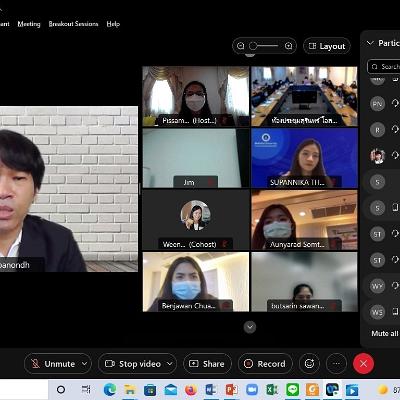
Task: Select SUPANNIKA video tile
Action: click(x=304, y=158)
